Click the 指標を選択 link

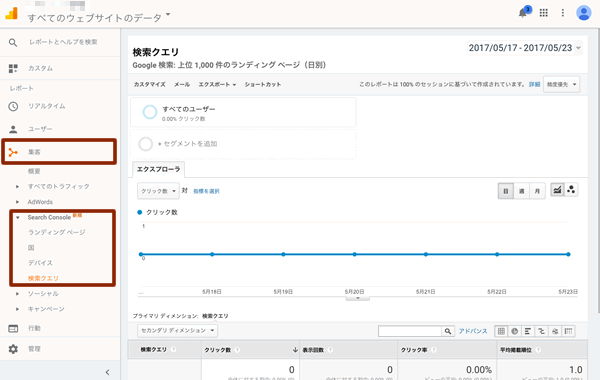coord(206,191)
